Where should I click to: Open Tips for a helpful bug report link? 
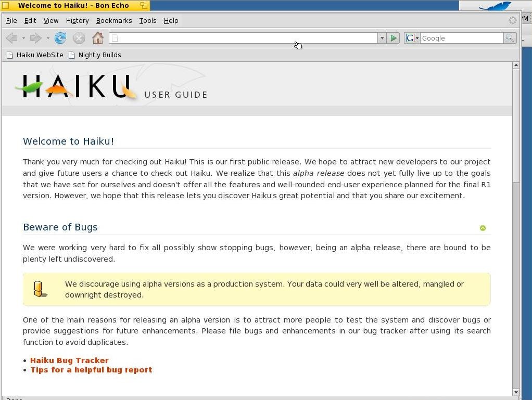tap(91, 370)
